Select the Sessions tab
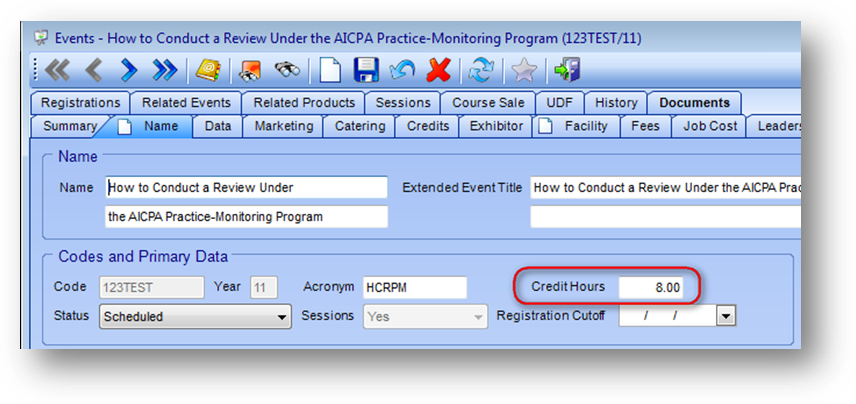 [x=403, y=103]
